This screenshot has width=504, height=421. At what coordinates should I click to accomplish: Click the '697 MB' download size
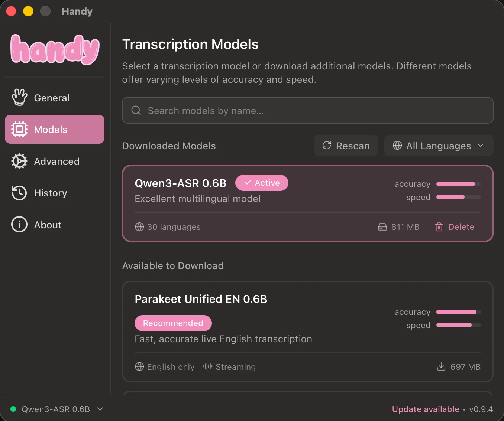coord(465,367)
